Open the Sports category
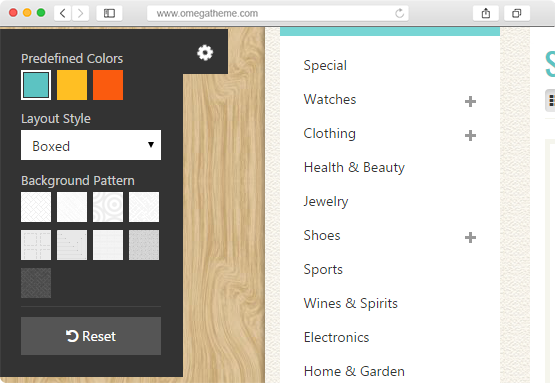This screenshot has height=383, width=555. coord(323,269)
